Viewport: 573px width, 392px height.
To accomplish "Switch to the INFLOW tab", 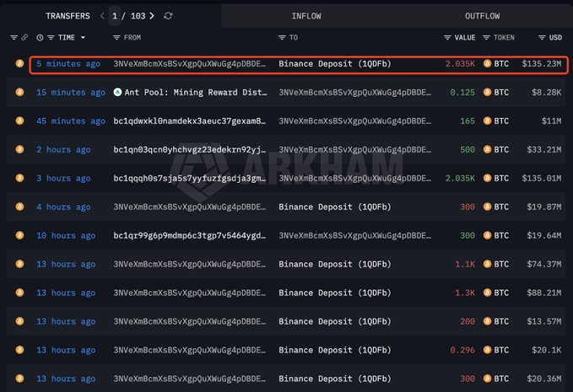I will (x=305, y=16).
